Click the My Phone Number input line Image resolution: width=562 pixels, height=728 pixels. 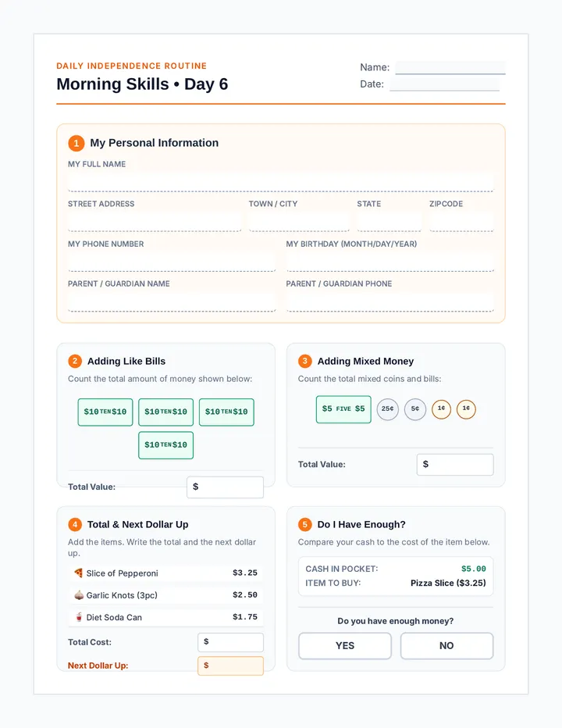[x=172, y=262]
